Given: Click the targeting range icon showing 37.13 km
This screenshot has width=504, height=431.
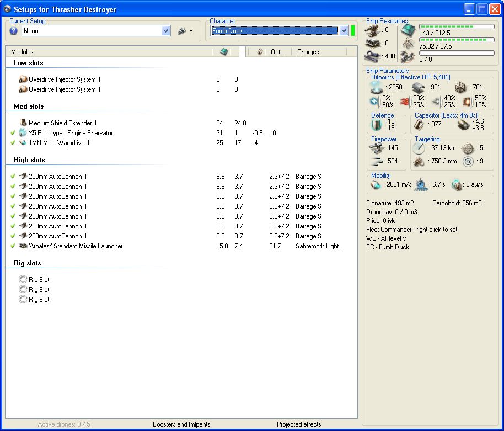Looking at the screenshot, I should (419, 148).
